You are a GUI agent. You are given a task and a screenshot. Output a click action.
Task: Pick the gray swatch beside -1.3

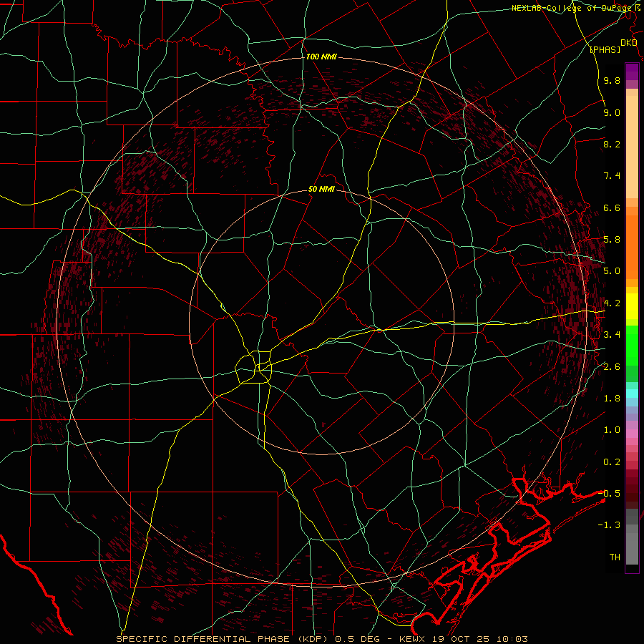632,526
